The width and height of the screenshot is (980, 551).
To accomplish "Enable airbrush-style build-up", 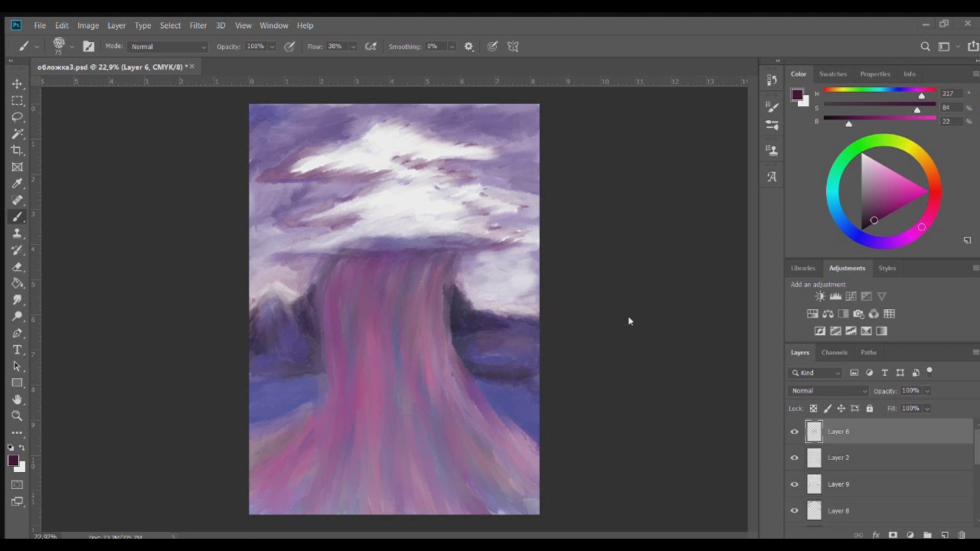I will (371, 47).
